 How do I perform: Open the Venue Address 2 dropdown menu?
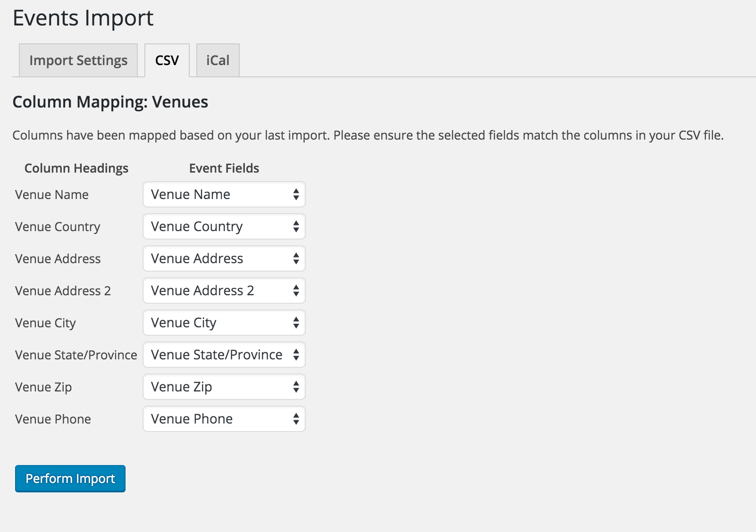coord(224,291)
